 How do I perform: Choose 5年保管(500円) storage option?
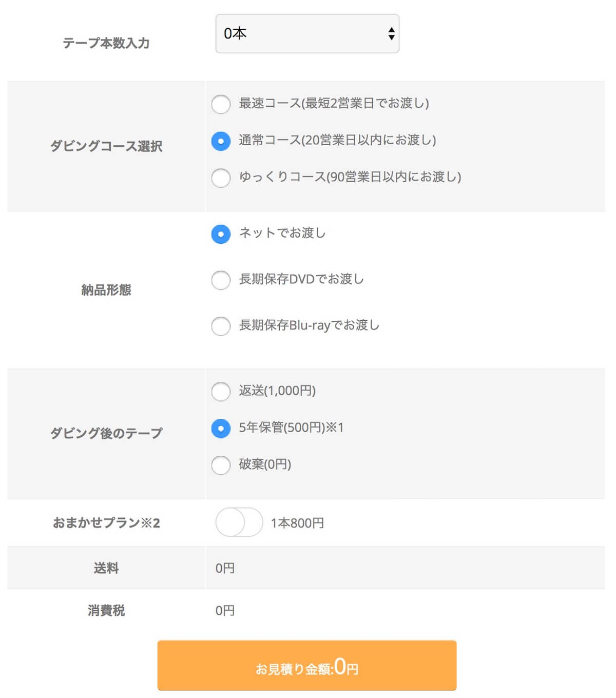click(x=221, y=428)
